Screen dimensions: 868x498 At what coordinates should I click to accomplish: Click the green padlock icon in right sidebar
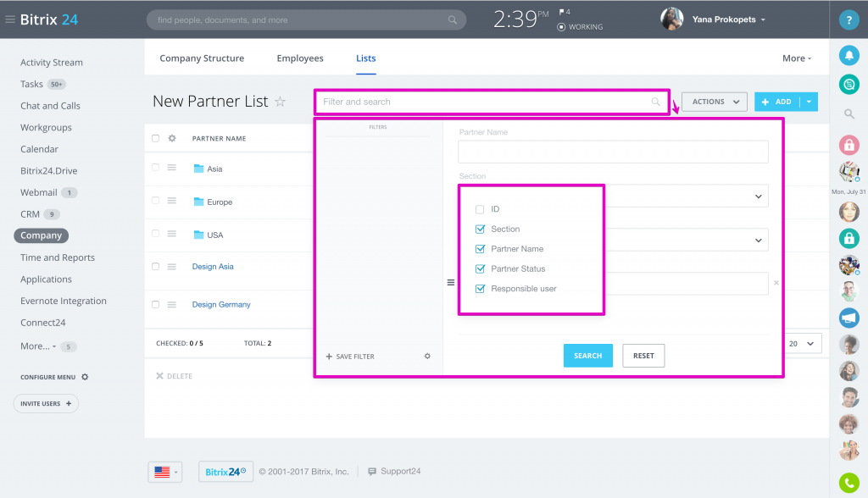click(849, 238)
